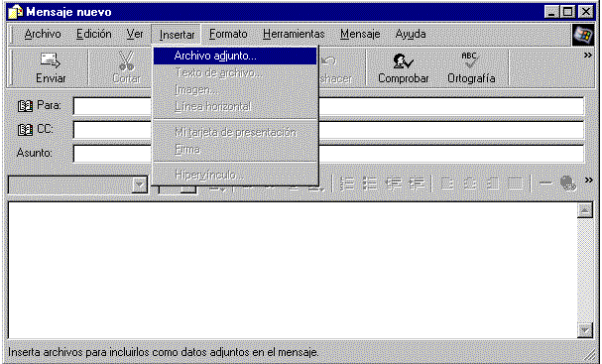Screen dimensions: 602x364
Task: Maximize the Mensaje nuevo window
Action: [567, 12]
